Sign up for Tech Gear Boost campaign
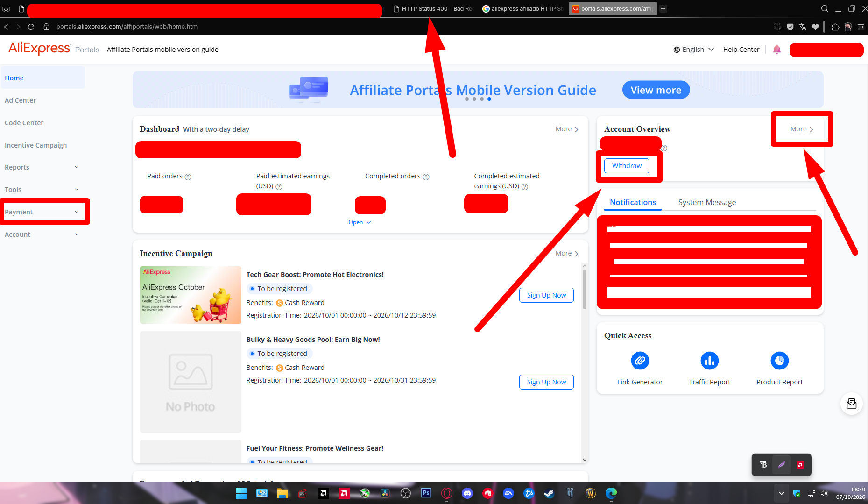 (546, 295)
